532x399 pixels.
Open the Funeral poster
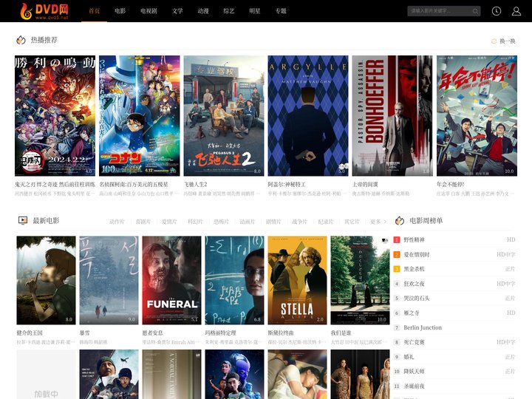pos(171,280)
